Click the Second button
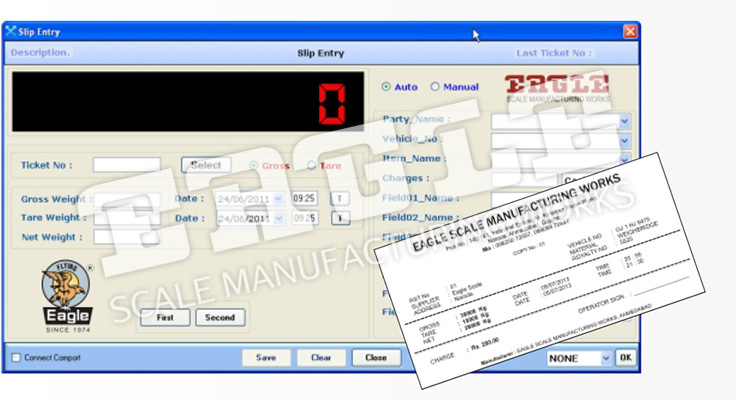 point(220,317)
